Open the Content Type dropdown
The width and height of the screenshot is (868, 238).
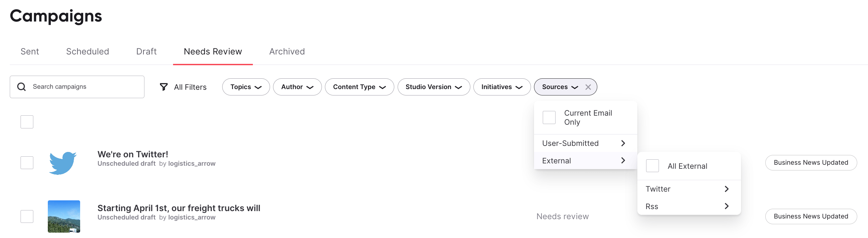(359, 87)
